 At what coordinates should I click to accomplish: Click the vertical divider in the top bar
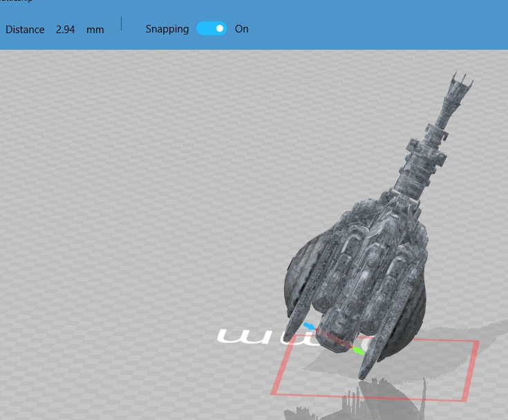[x=122, y=23]
